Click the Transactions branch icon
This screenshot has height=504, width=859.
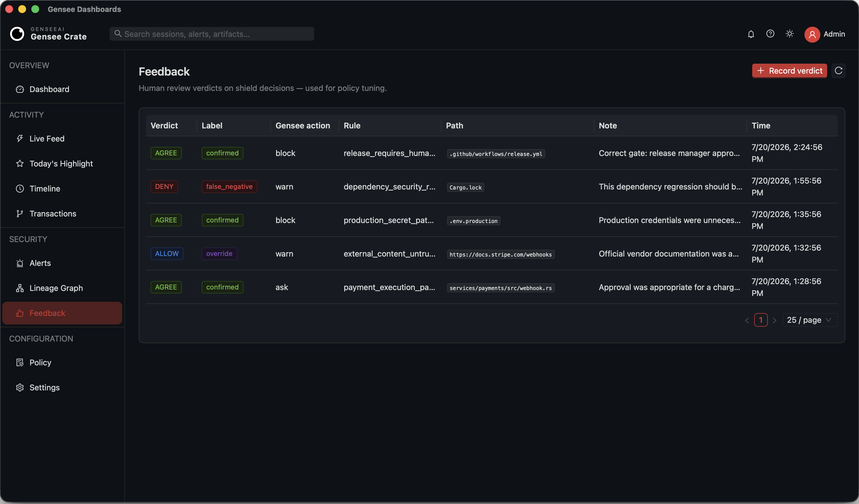[20, 213]
